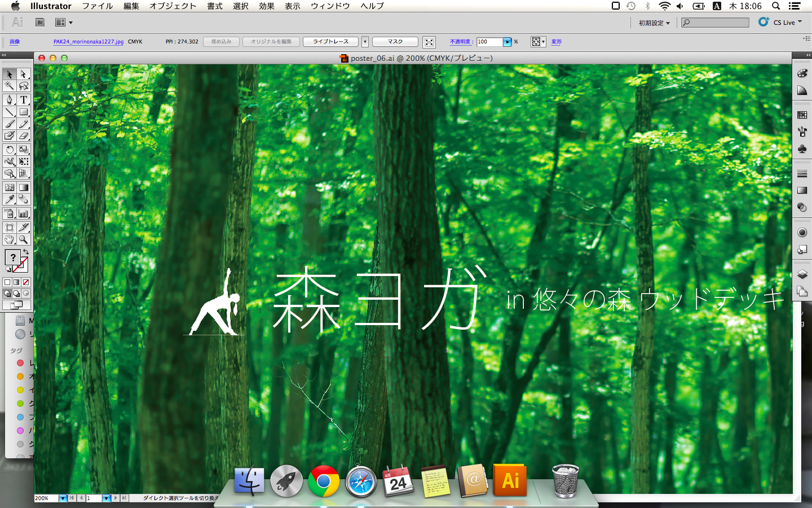Screen dimensions: 812x508
Task: Open the Stroke panel icon
Action: 802,174
